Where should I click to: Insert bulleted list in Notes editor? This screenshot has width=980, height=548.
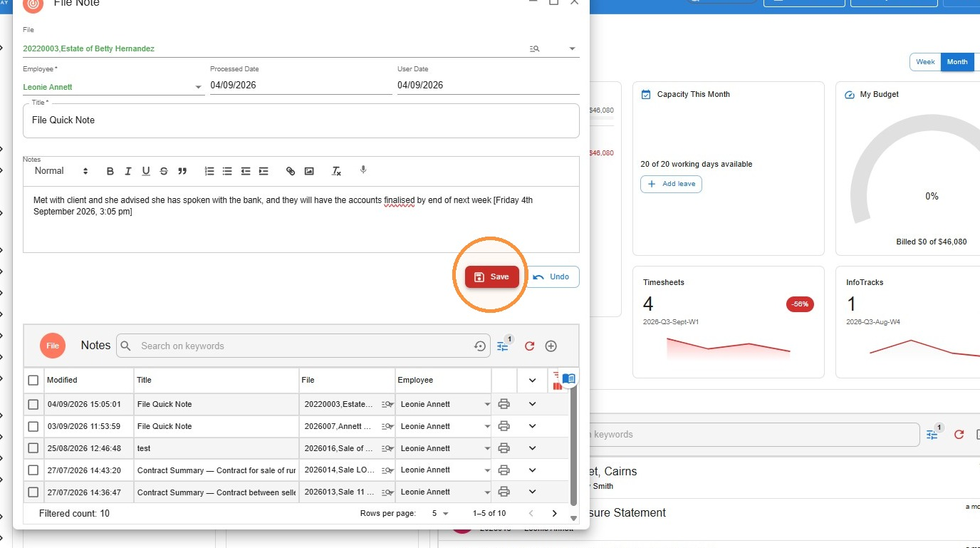click(x=227, y=171)
